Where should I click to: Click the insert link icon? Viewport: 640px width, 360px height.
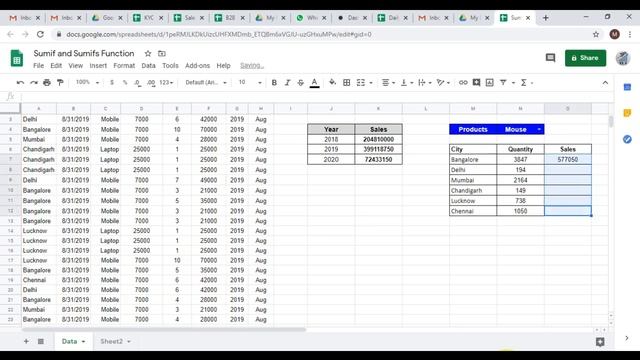[463, 83]
